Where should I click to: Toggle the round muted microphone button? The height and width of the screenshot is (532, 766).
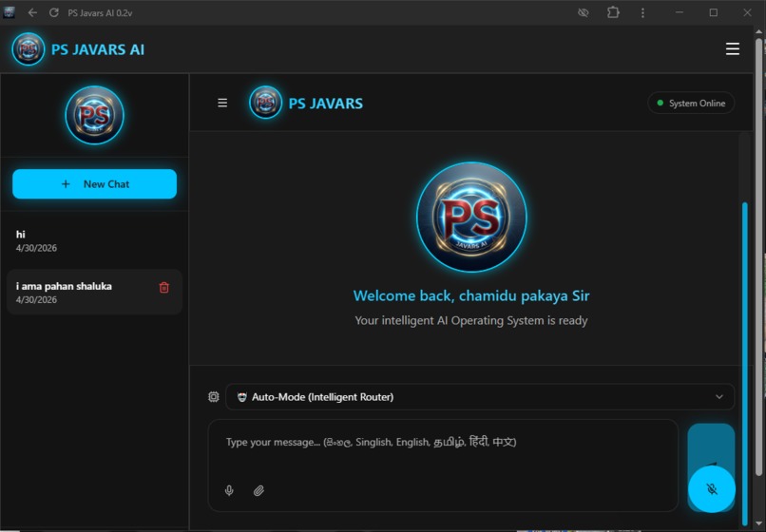[712, 488]
